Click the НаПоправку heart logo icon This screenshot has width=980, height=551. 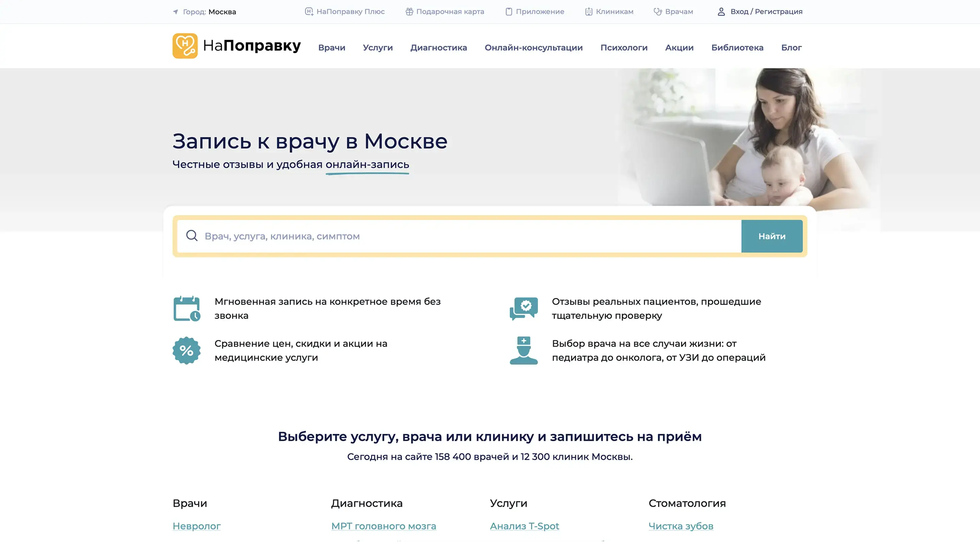pyautogui.click(x=185, y=46)
